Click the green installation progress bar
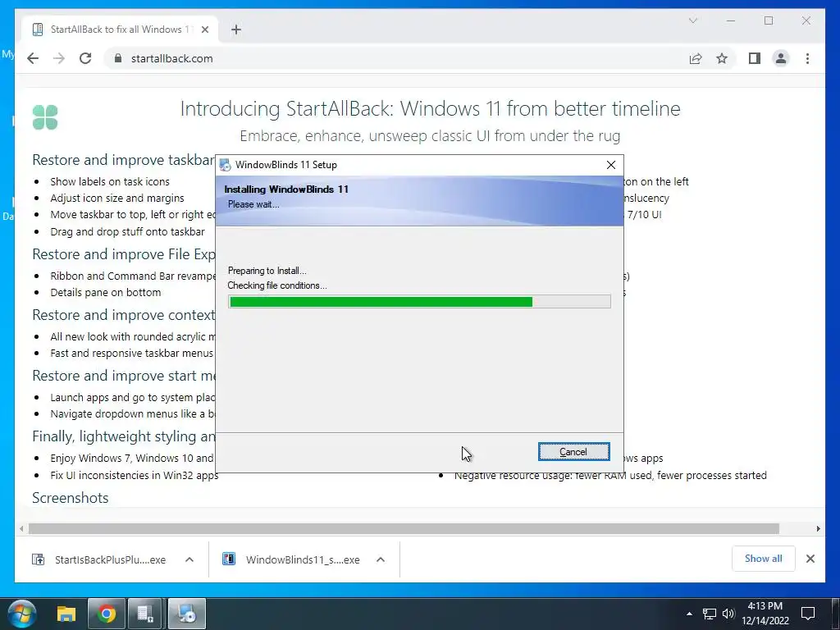The image size is (840, 630). [419, 302]
